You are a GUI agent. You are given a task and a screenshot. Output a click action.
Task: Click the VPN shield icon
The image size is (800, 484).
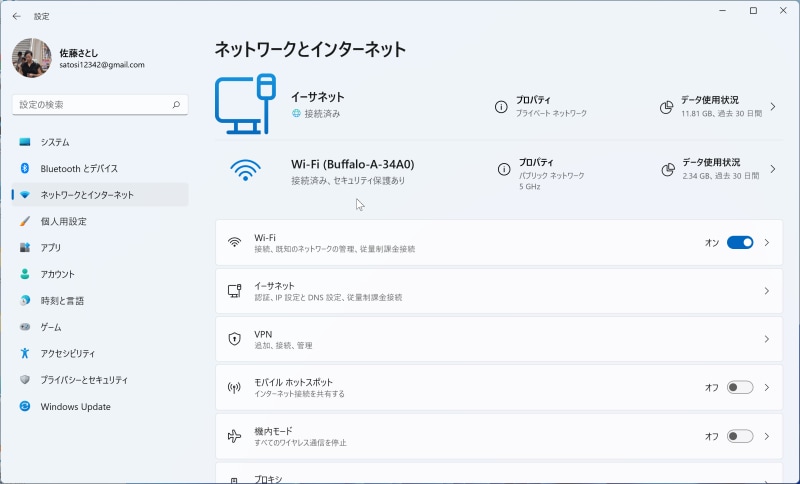tap(234, 339)
